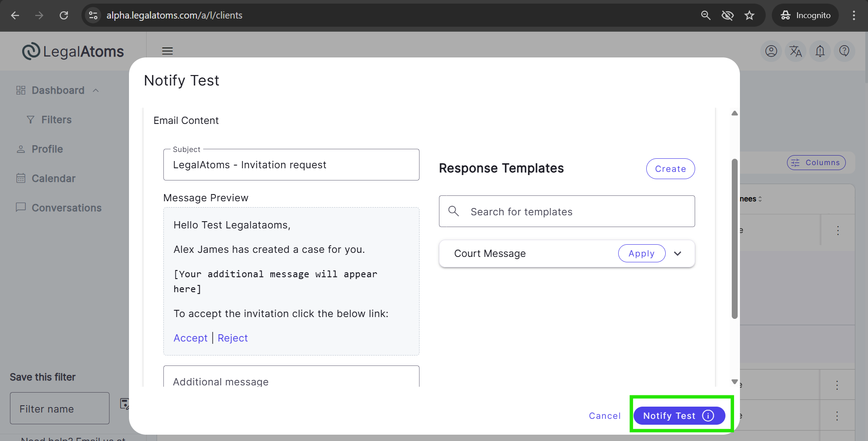Open the user account icon
Image resolution: width=868 pixels, height=441 pixels.
pyautogui.click(x=771, y=51)
